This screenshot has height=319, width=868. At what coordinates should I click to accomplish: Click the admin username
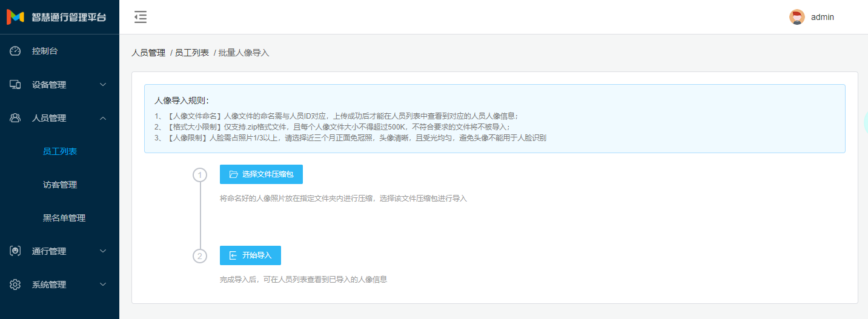click(823, 17)
